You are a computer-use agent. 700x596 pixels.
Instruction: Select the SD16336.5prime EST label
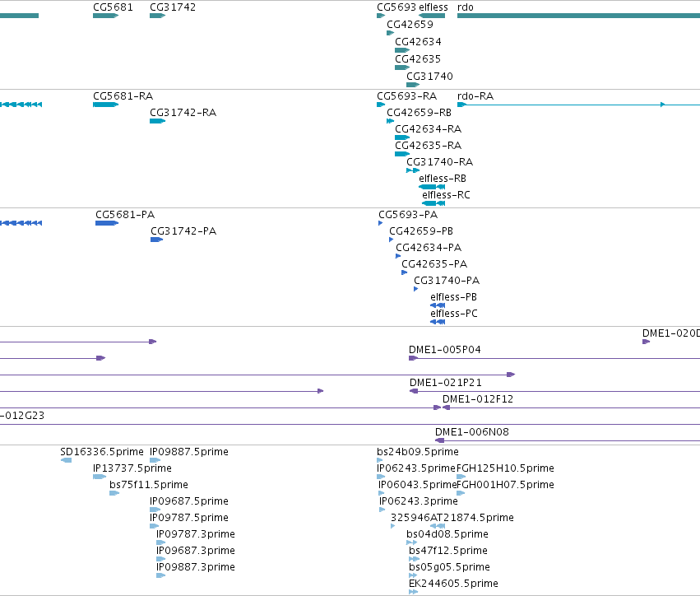point(102,452)
